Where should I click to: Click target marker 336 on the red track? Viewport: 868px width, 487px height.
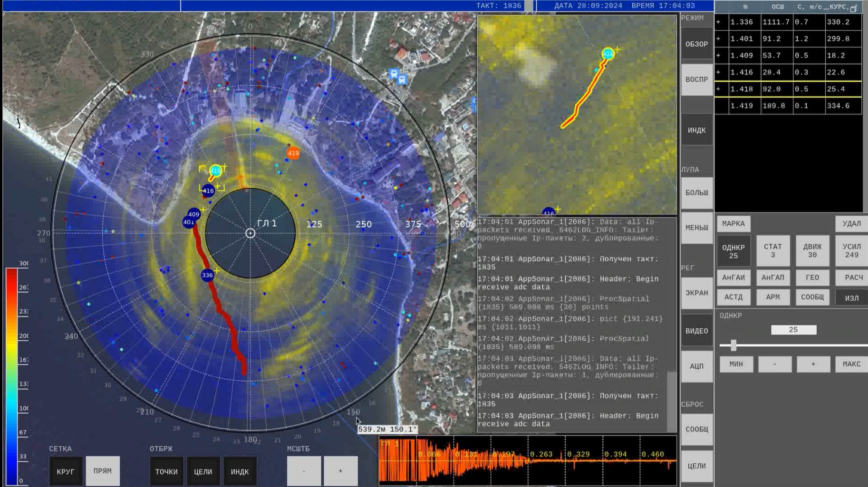[x=207, y=275]
